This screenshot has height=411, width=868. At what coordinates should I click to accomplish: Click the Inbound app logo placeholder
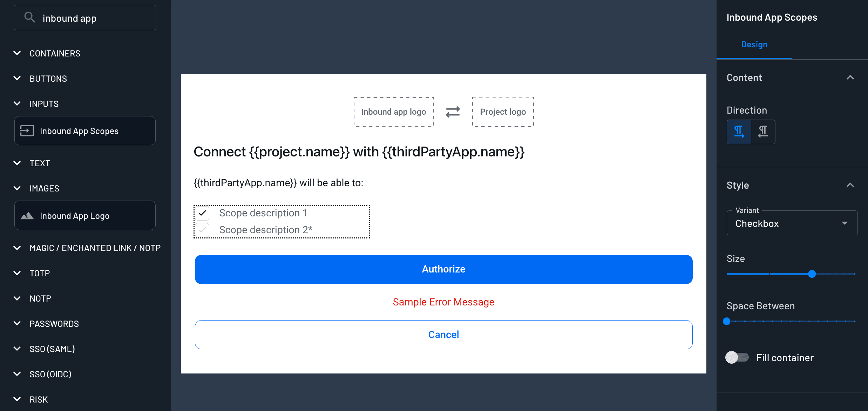coord(393,112)
